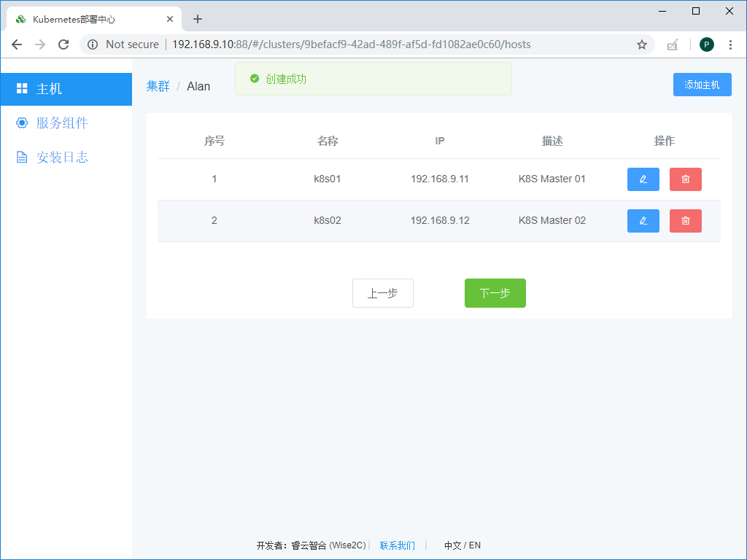
Task: Select description K8S Master 02
Action: [552, 220]
